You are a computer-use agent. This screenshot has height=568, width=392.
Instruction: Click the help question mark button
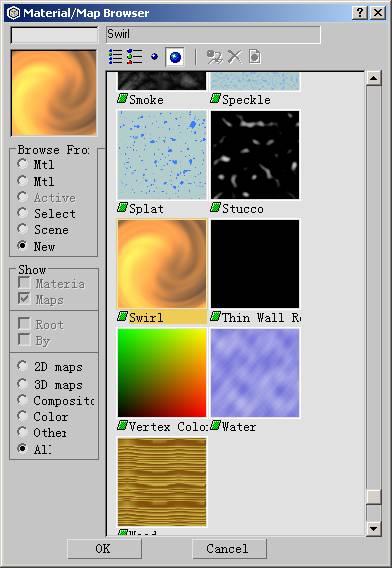pos(360,13)
